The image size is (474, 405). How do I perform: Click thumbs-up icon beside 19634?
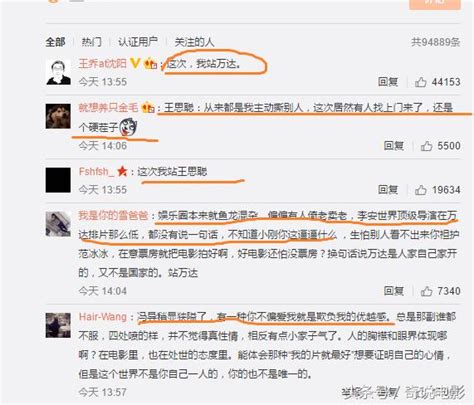coord(420,190)
